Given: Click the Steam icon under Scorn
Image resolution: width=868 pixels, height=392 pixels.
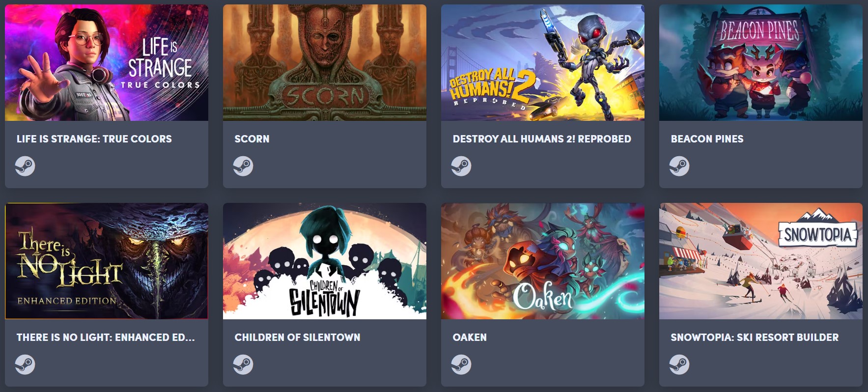Looking at the screenshot, I should 243,166.
